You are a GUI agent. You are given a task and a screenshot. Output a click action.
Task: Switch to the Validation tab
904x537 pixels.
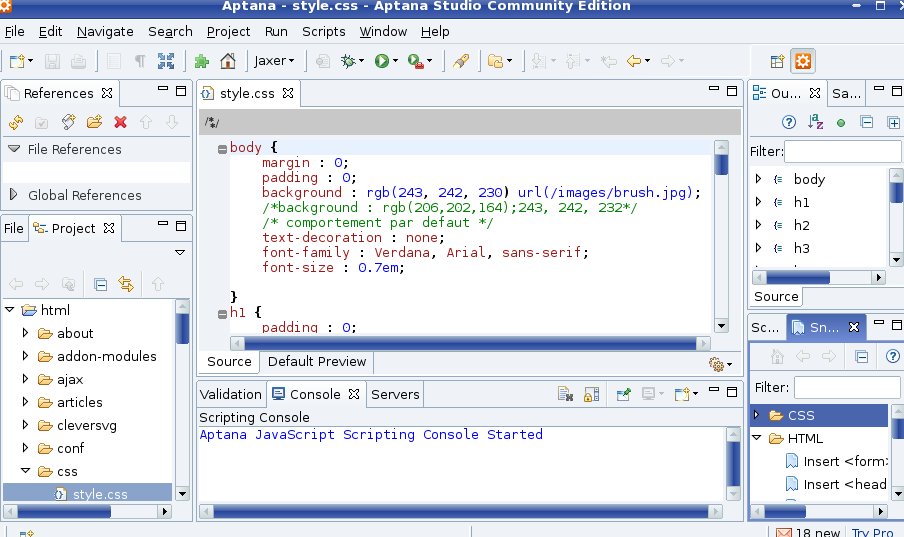click(x=231, y=395)
